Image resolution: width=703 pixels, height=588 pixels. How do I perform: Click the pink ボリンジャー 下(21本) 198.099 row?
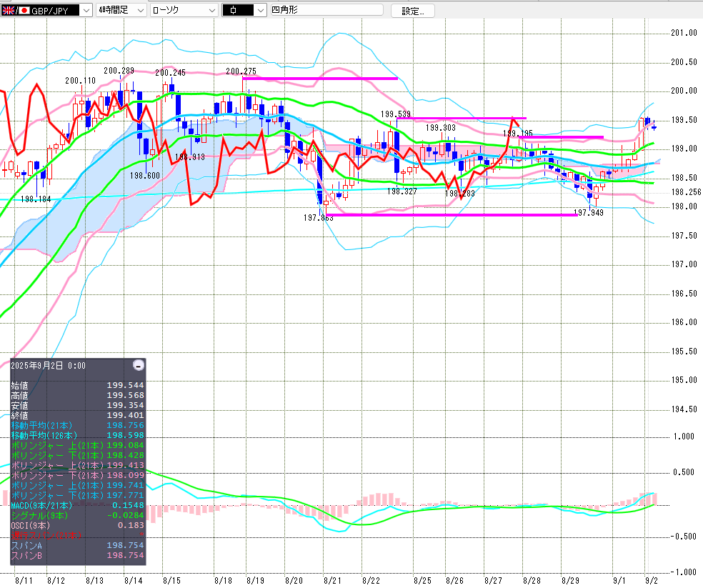[78, 475]
